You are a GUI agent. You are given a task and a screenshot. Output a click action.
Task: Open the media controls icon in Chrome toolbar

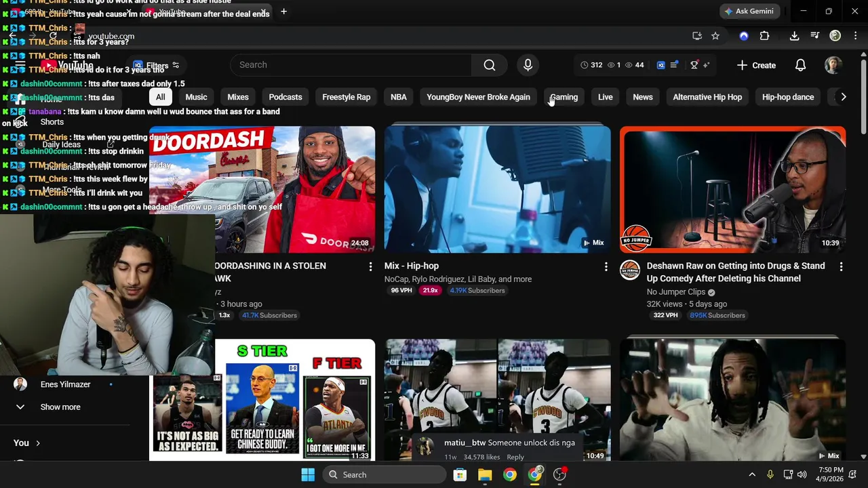click(x=814, y=36)
